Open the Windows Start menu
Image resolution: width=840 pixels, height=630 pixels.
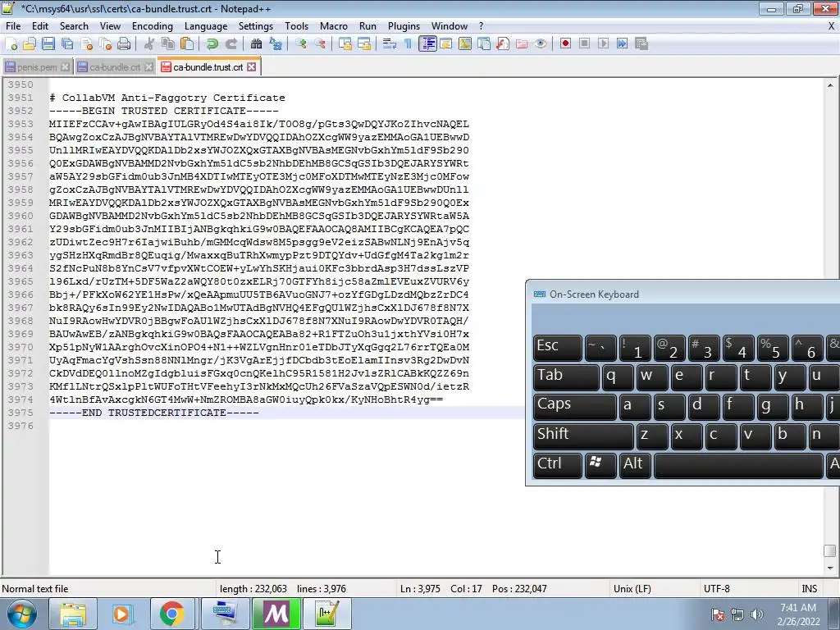pyautogui.click(x=21, y=614)
